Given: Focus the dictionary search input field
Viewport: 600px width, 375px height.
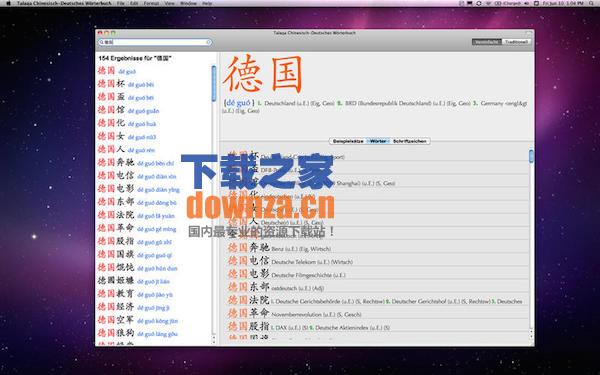Looking at the screenshot, I should tap(155, 42).
